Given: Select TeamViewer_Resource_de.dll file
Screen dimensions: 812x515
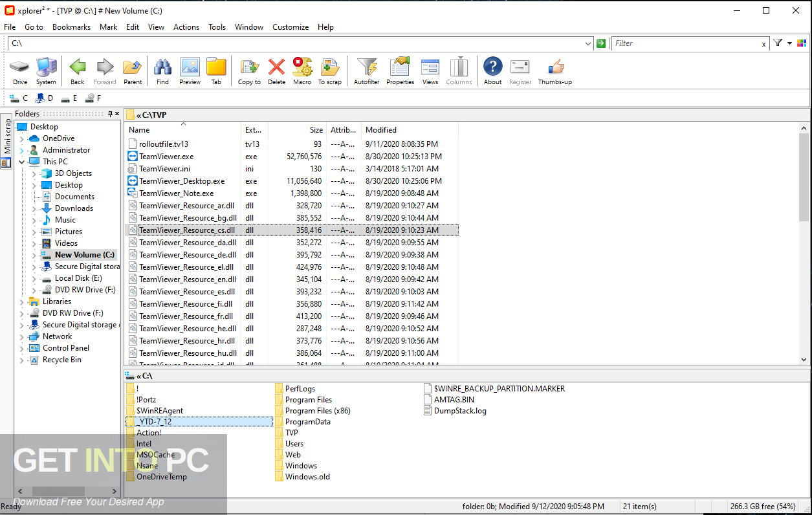Looking at the screenshot, I should (188, 255).
